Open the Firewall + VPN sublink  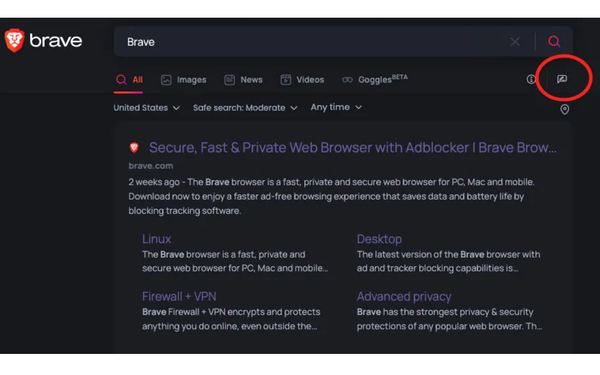point(179,297)
